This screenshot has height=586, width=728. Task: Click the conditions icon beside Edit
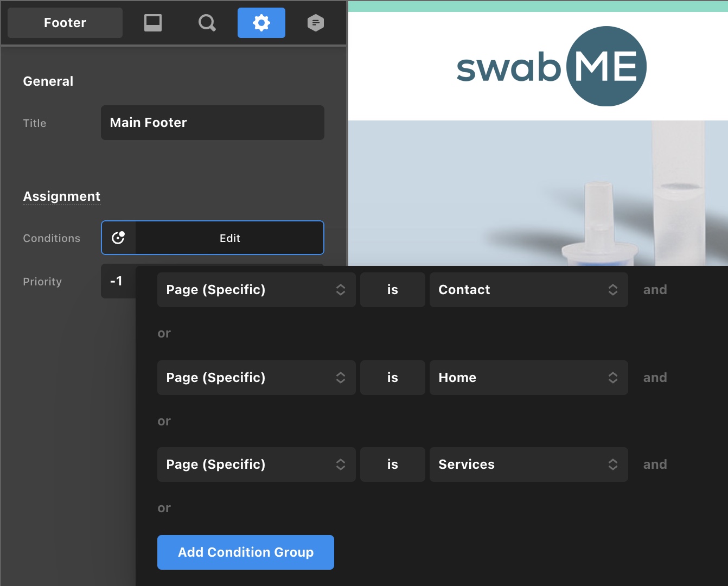point(118,238)
